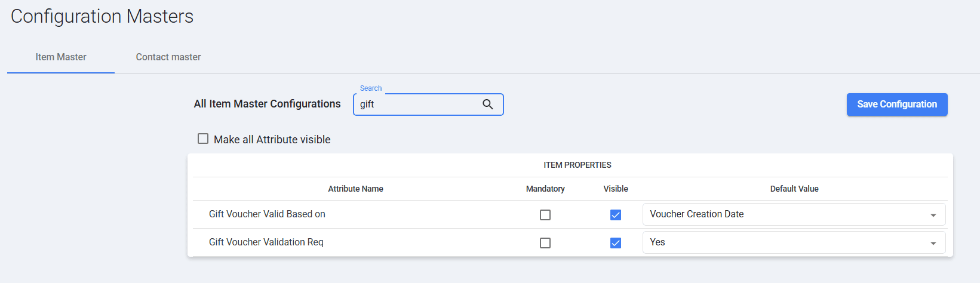Enable 'Make all Attribute visible' checkbox

203,139
